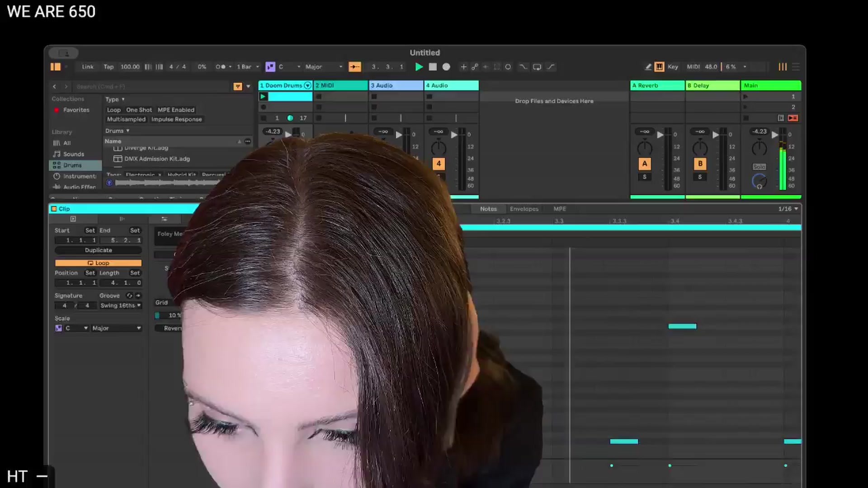Click the Stop transport button
This screenshot has width=868, height=488.
(x=433, y=67)
